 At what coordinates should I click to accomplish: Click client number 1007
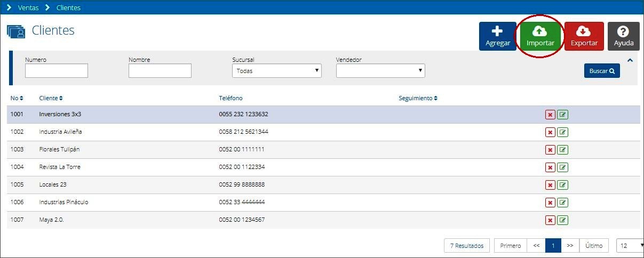(x=17, y=220)
